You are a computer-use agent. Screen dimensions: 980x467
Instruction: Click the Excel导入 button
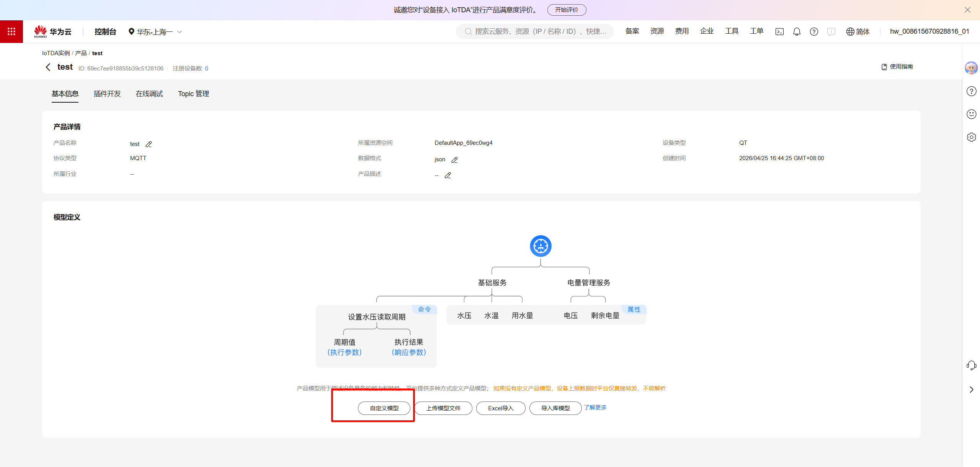point(501,408)
